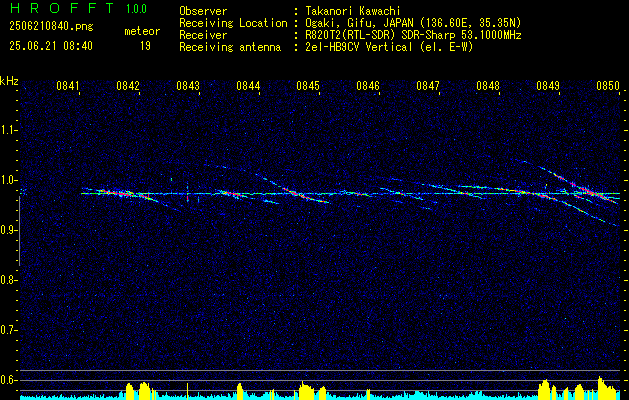629x400 pixels.
Task: Click the 2el-HB9CV Vertical antenna text
Action: pos(389,47)
